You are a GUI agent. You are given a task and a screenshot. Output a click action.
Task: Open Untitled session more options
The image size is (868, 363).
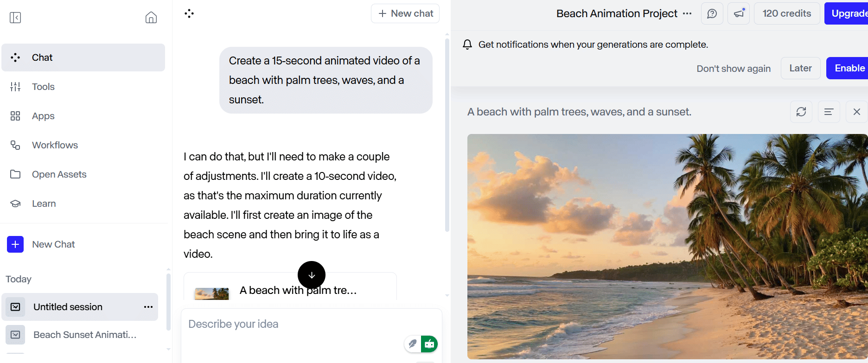point(148,307)
